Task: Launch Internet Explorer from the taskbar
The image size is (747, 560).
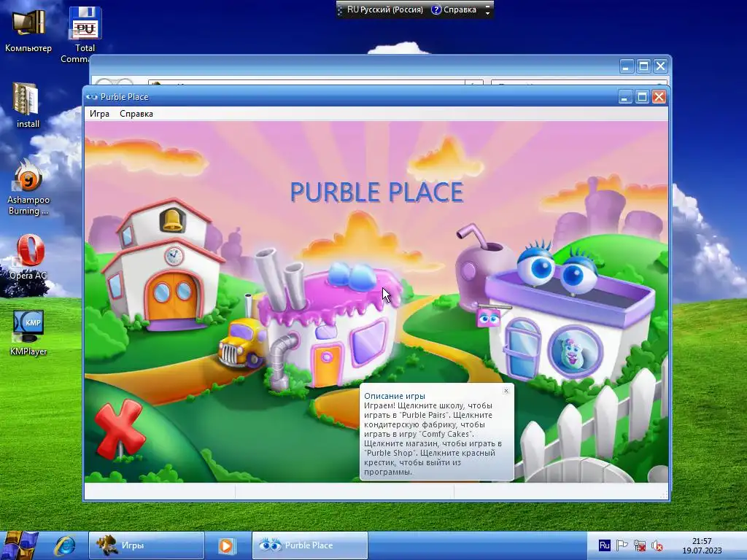Action: (64, 545)
